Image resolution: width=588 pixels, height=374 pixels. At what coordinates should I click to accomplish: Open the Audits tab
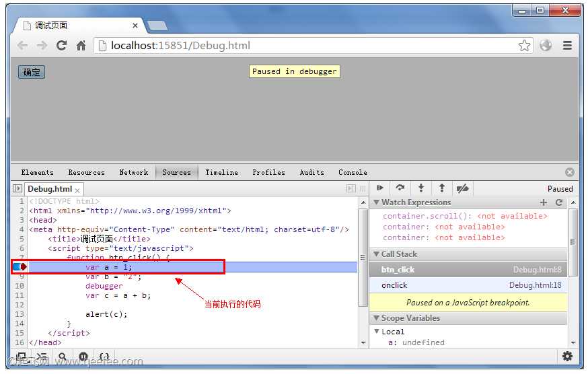coord(311,172)
